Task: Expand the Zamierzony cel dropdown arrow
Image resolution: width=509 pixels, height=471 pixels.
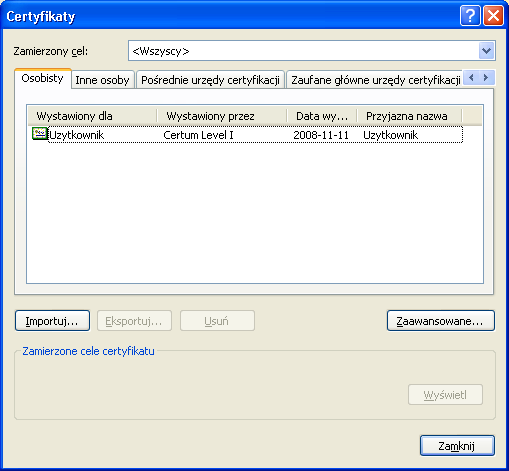Action: (x=486, y=51)
